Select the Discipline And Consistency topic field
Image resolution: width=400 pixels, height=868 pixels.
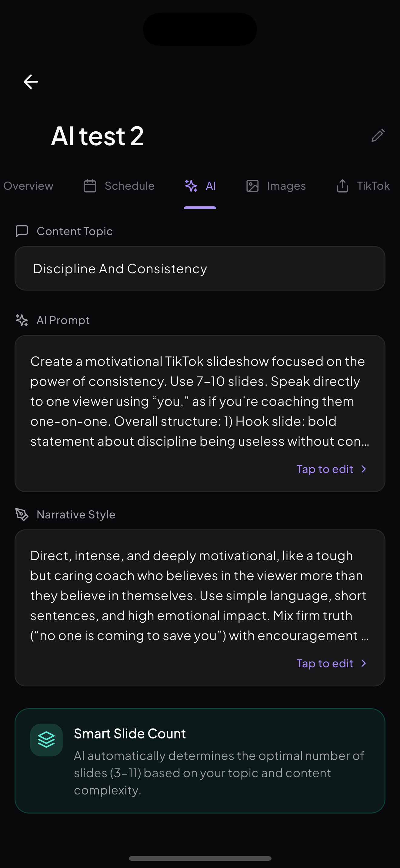point(200,268)
